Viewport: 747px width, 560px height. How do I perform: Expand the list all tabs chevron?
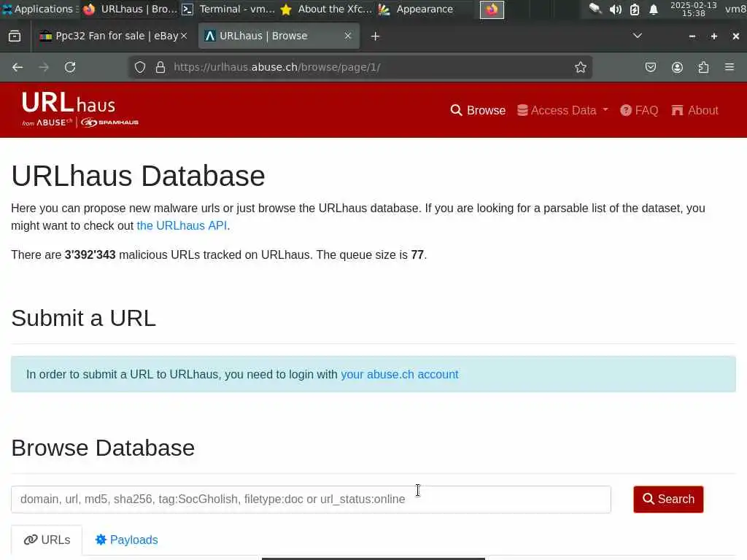coord(637,36)
